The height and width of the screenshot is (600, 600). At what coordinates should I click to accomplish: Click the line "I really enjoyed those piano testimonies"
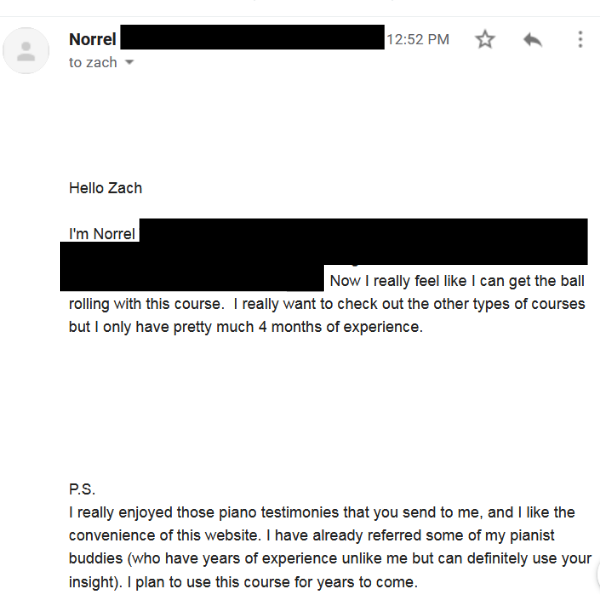pos(321,513)
